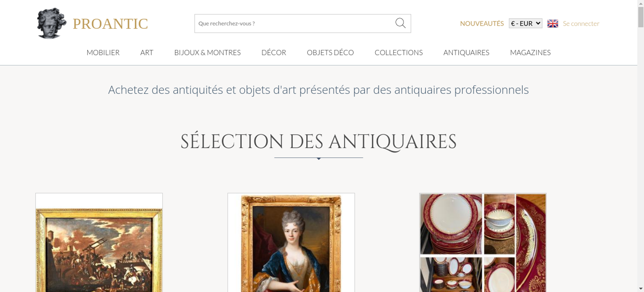Open the BIJOUX & MONTRES menu
Screen dimensions: 644x292
click(207, 52)
